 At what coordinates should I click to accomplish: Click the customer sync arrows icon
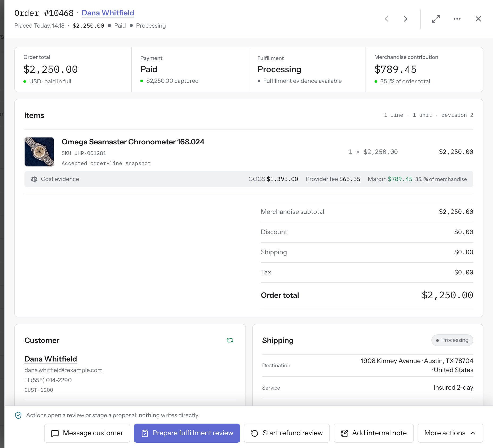click(230, 340)
